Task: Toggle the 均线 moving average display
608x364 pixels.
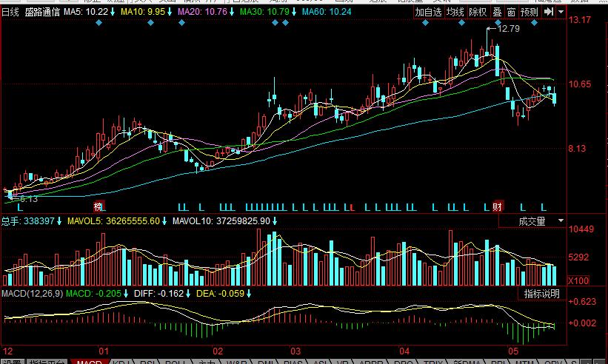Action: click(x=455, y=12)
